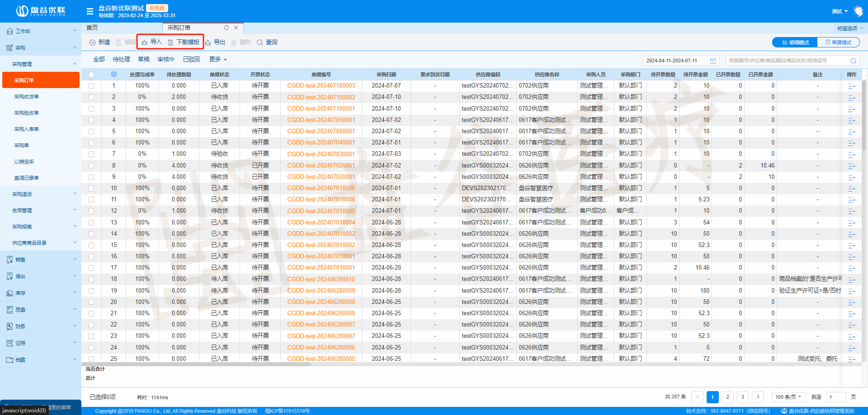
Task: Filter by 已驳回 status tab
Action: 191,59
